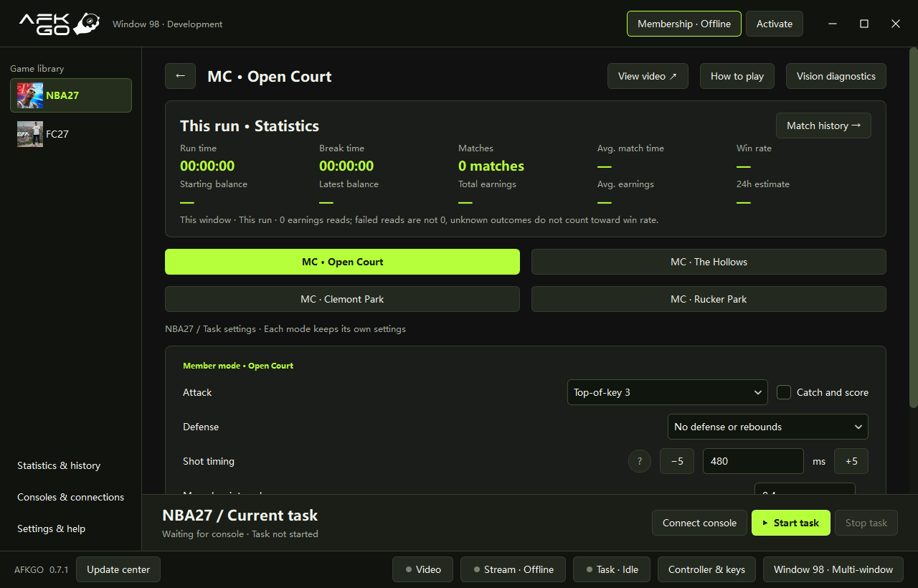This screenshot has height=588, width=918.
Task: Maximize the AFKGO window
Action: [x=864, y=24]
